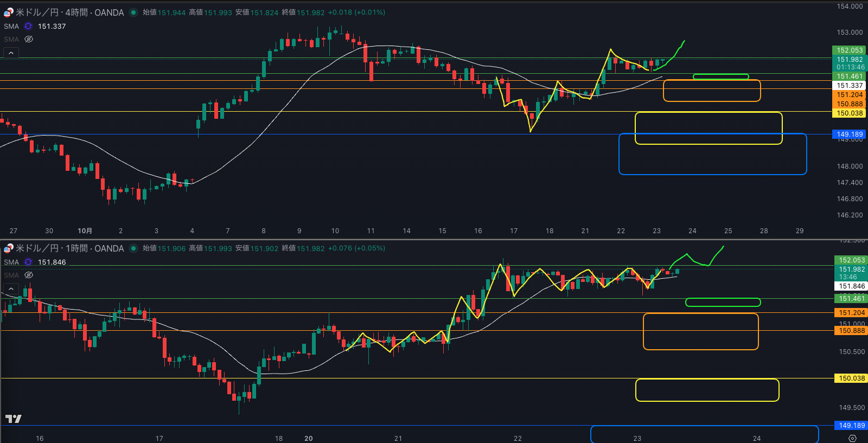Image resolution: width=868 pixels, height=443 pixels.
Task: Open chart settings hexagon icon at bottom right
Action: [852, 438]
